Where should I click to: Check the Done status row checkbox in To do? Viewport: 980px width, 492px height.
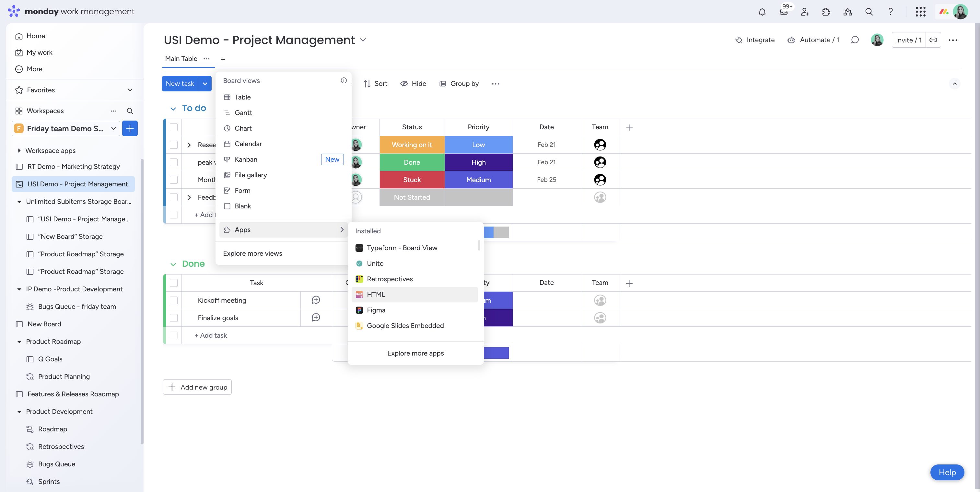click(x=174, y=162)
